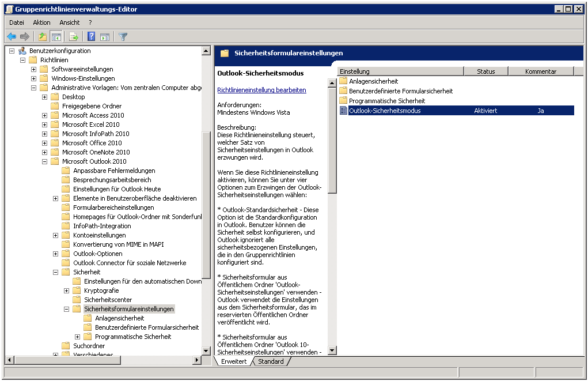
Task: Click the folder icon of Anlagensicherheit in the list
Action: coord(343,81)
